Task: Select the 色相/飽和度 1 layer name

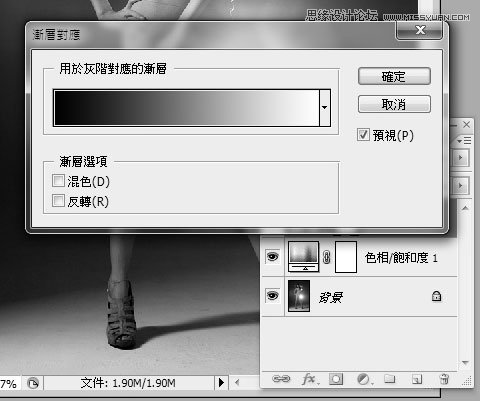Action: [401, 258]
